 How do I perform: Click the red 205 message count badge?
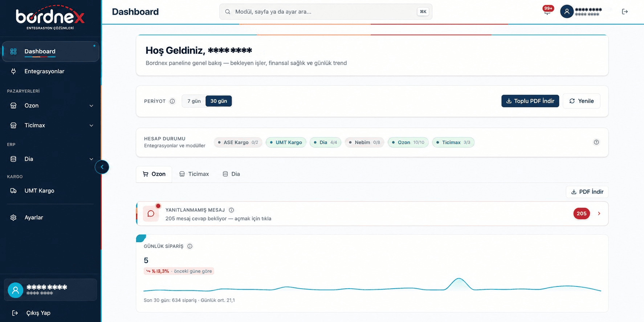click(x=582, y=213)
